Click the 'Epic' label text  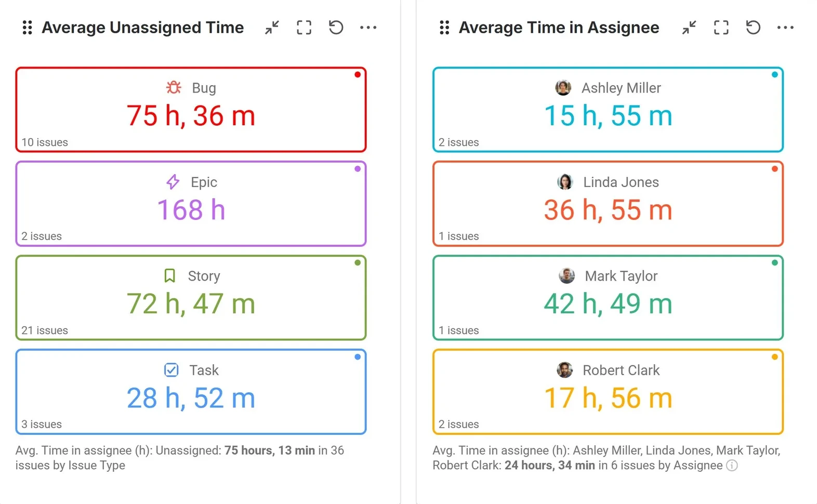[x=204, y=182]
